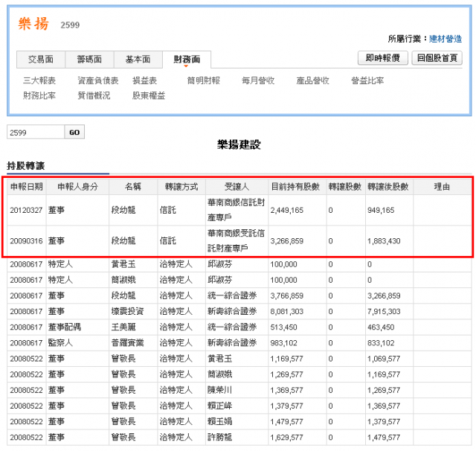
Task: Click the value 1,629,577
Action: pos(286,438)
